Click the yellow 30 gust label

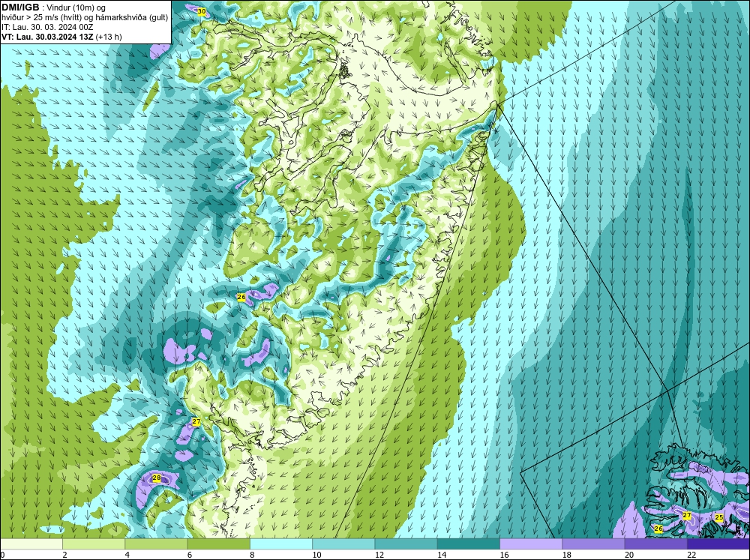(202, 11)
